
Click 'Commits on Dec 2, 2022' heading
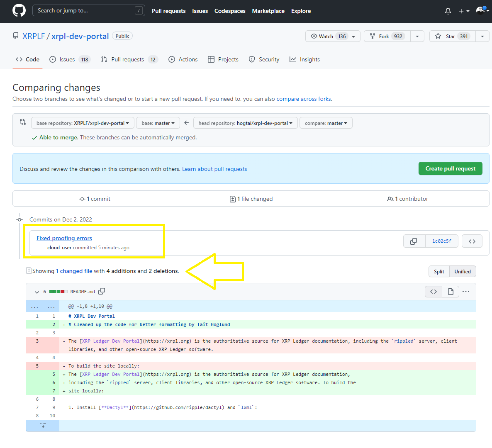point(61,219)
